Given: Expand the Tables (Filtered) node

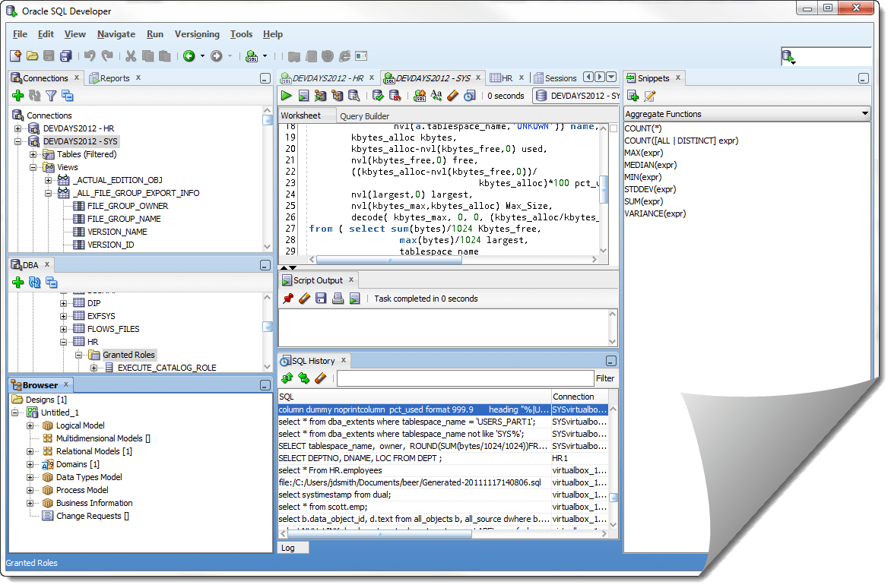Looking at the screenshot, I should point(33,154).
